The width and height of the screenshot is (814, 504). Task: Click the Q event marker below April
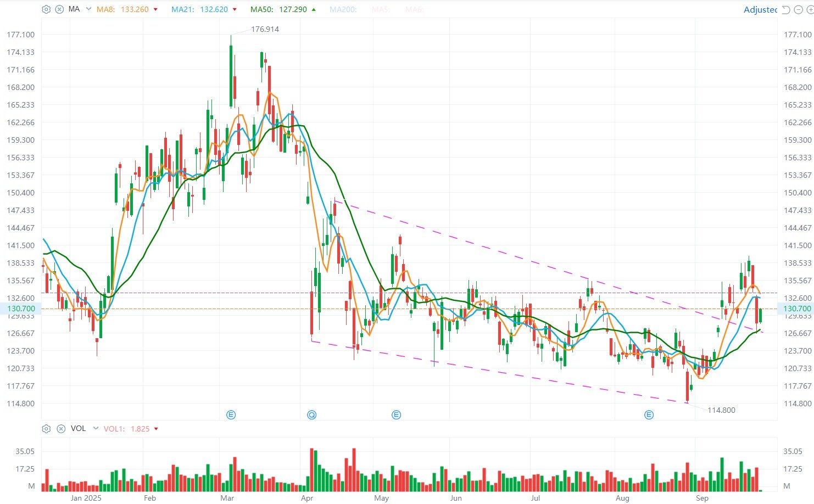[312, 415]
